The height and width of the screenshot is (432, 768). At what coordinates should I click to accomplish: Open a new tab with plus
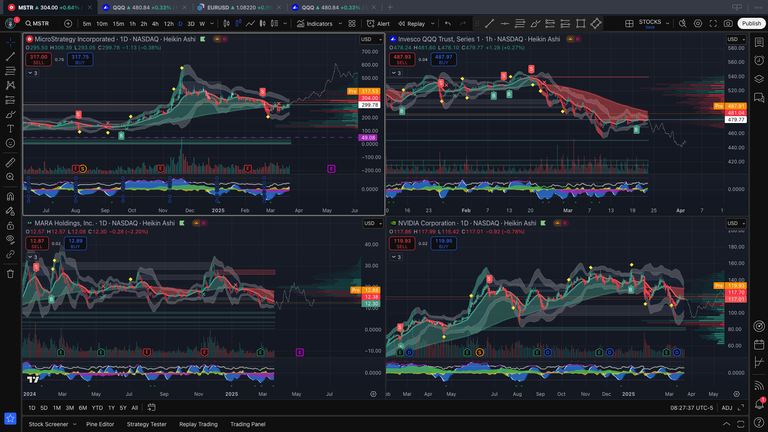(x=390, y=7)
